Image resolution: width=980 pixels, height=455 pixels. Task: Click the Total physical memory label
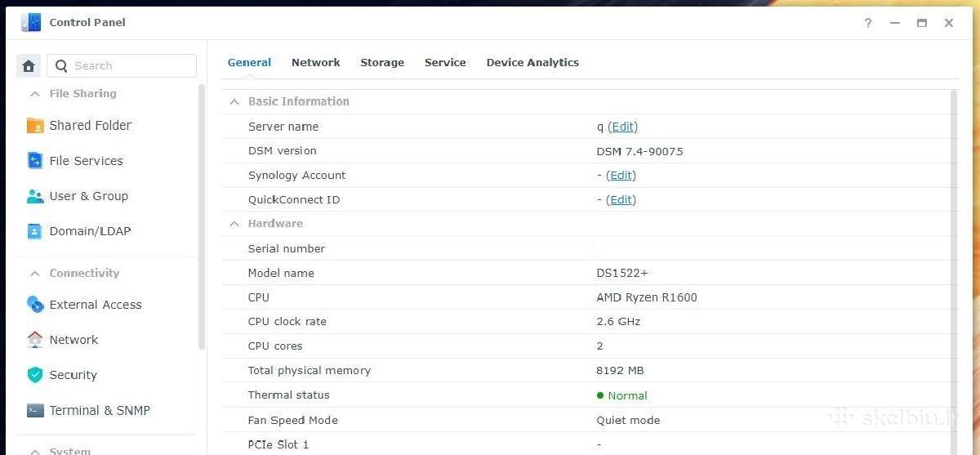pos(310,371)
